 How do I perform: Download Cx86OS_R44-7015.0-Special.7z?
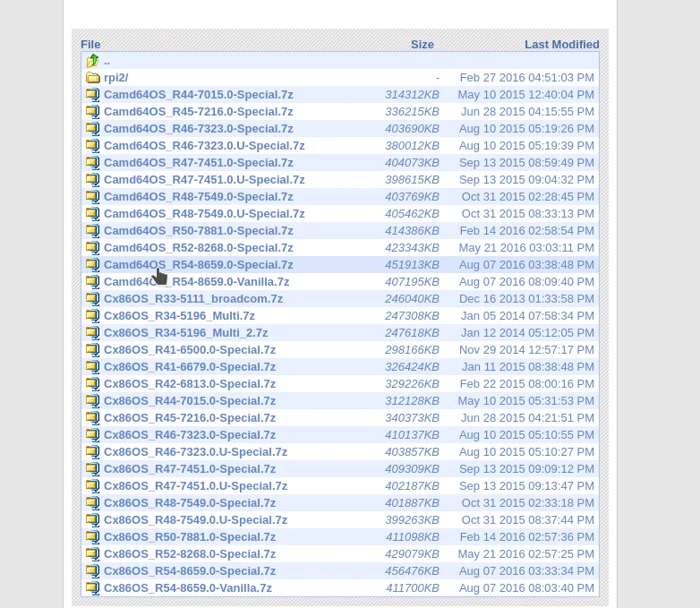pos(190,401)
